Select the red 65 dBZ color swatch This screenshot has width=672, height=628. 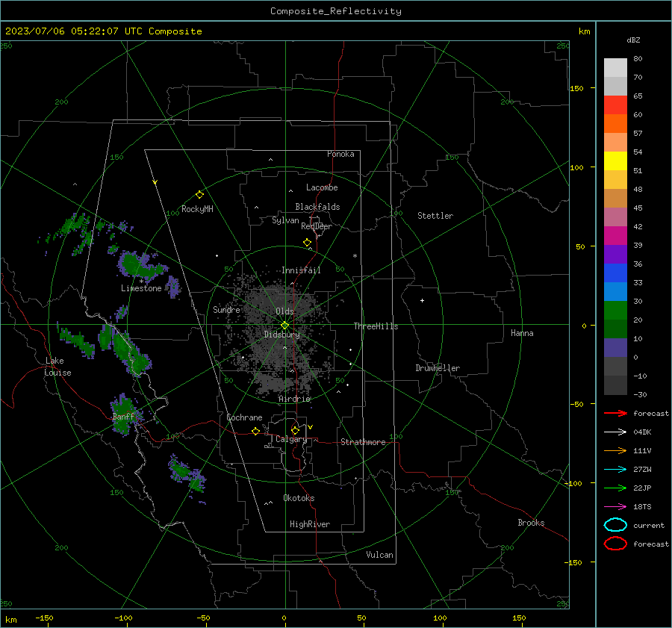pos(615,105)
